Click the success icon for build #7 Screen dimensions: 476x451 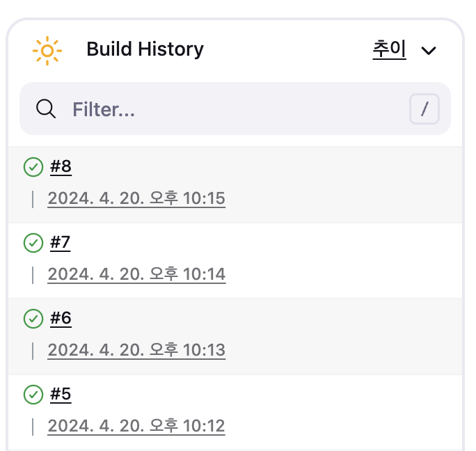(x=33, y=243)
